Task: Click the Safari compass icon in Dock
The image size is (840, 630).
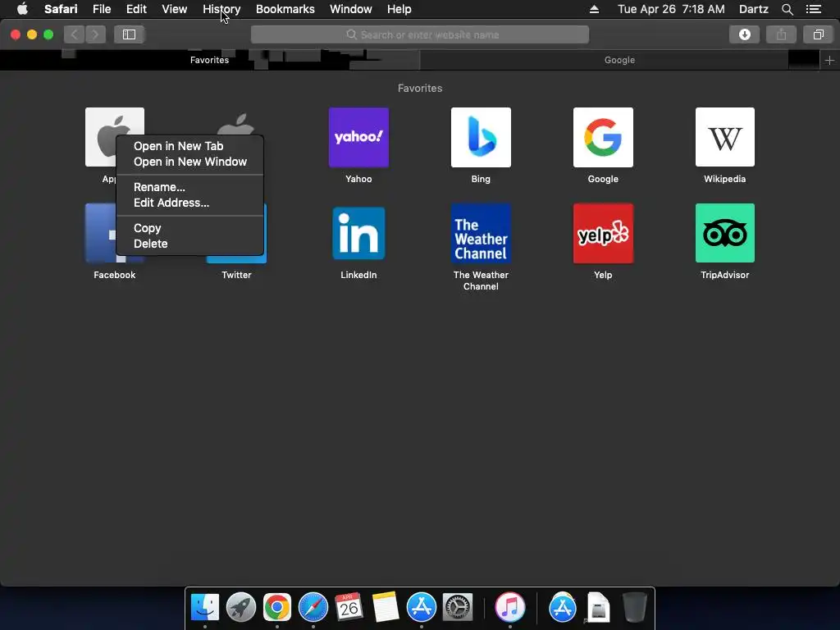Action: tap(313, 608)
